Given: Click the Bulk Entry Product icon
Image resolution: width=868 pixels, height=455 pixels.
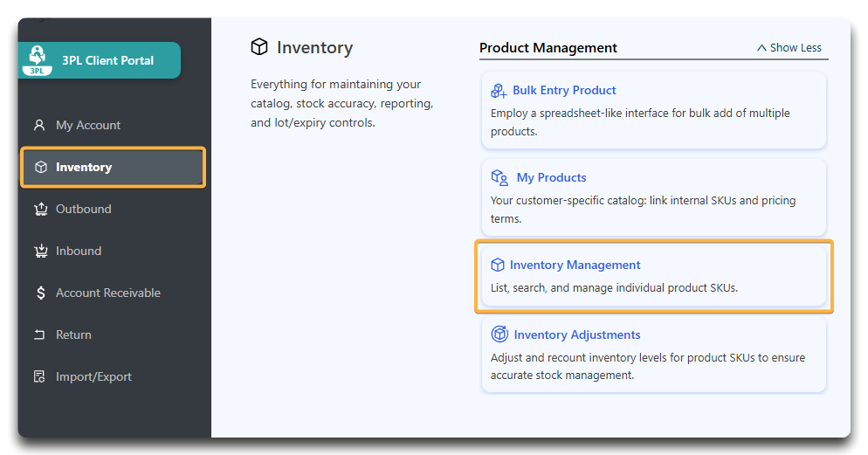Looking at the screenshot, I should (x=499, y=91).
